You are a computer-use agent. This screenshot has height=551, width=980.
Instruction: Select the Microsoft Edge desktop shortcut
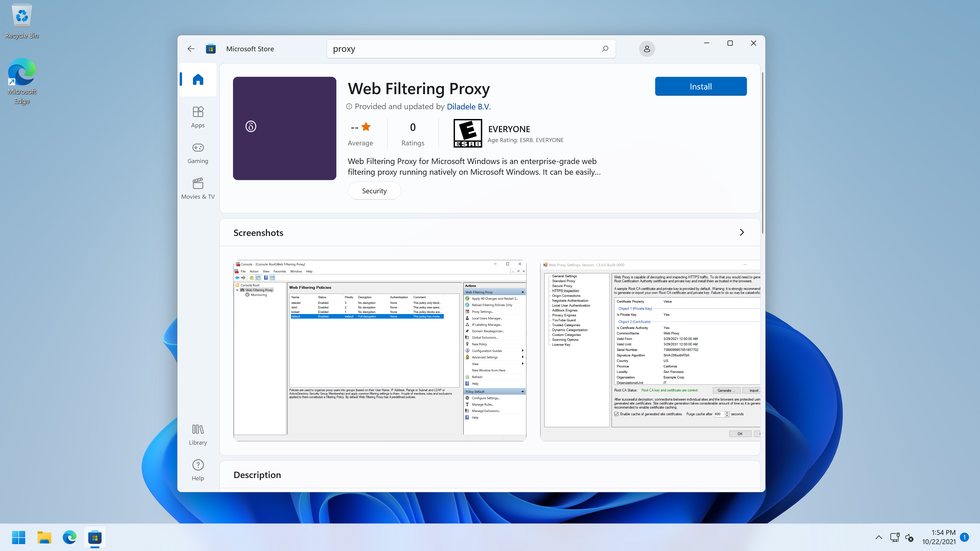[22, 81]
